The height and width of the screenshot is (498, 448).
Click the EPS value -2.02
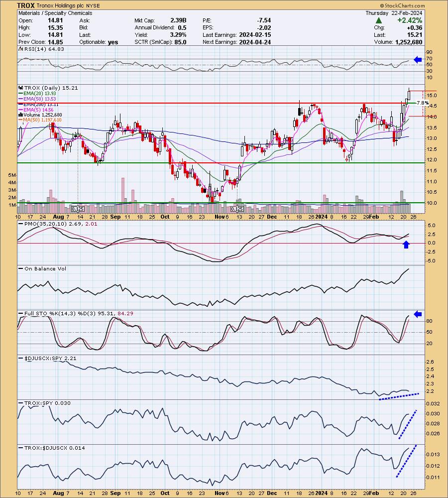264,27
